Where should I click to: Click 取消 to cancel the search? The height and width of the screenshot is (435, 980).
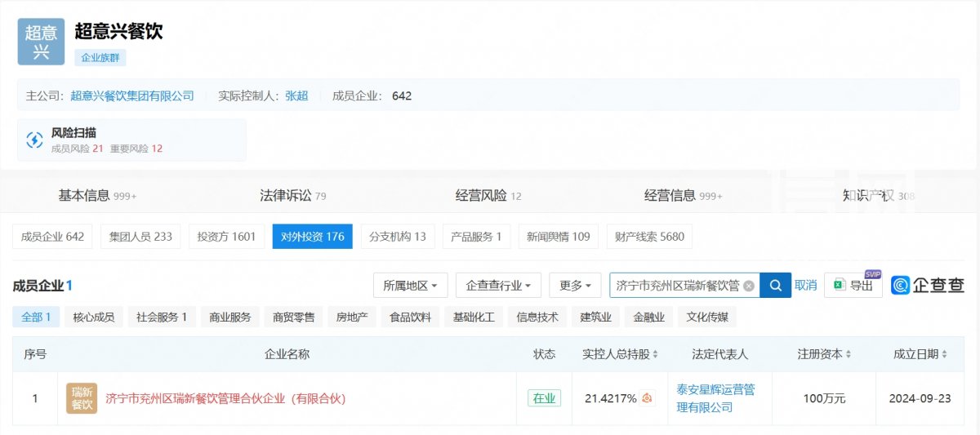[805, 285]
